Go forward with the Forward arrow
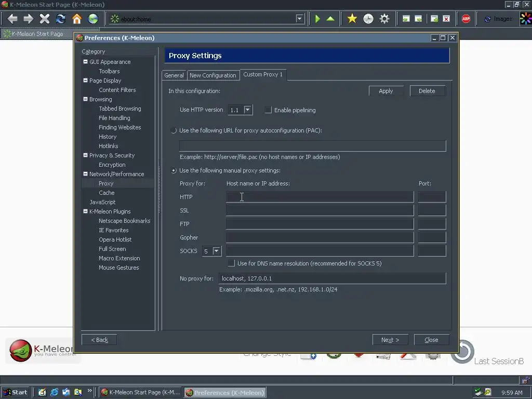 click(28, 19)
